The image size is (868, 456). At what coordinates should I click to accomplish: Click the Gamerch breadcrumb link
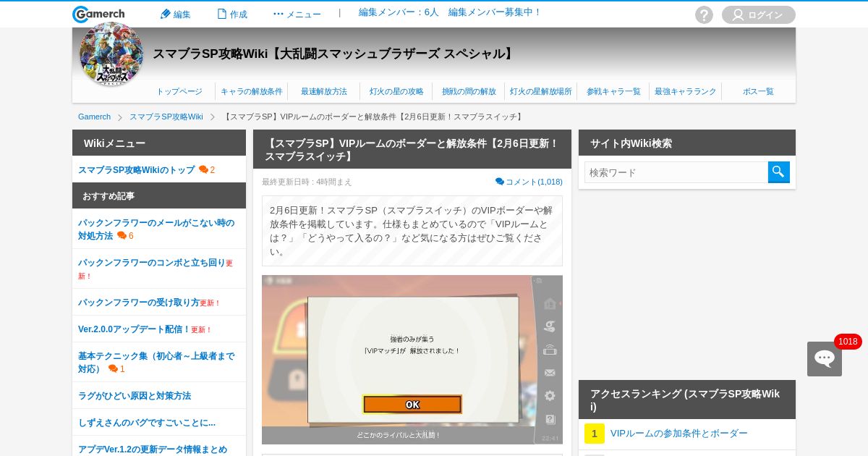click(94, 117)
